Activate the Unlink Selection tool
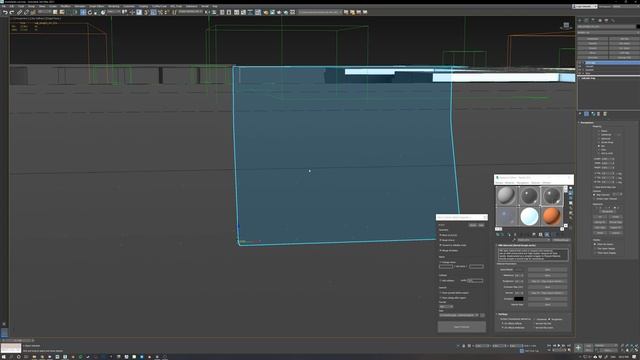 click(26, 12)
